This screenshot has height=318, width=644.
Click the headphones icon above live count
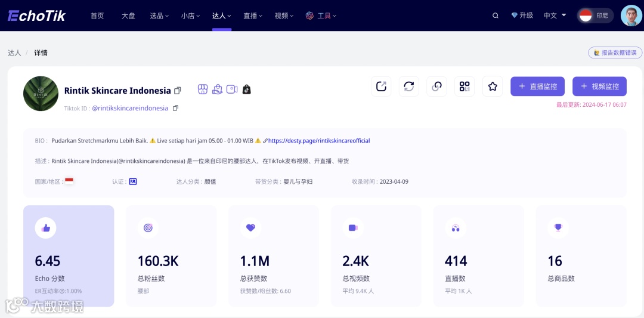click(x=456, y=228)
